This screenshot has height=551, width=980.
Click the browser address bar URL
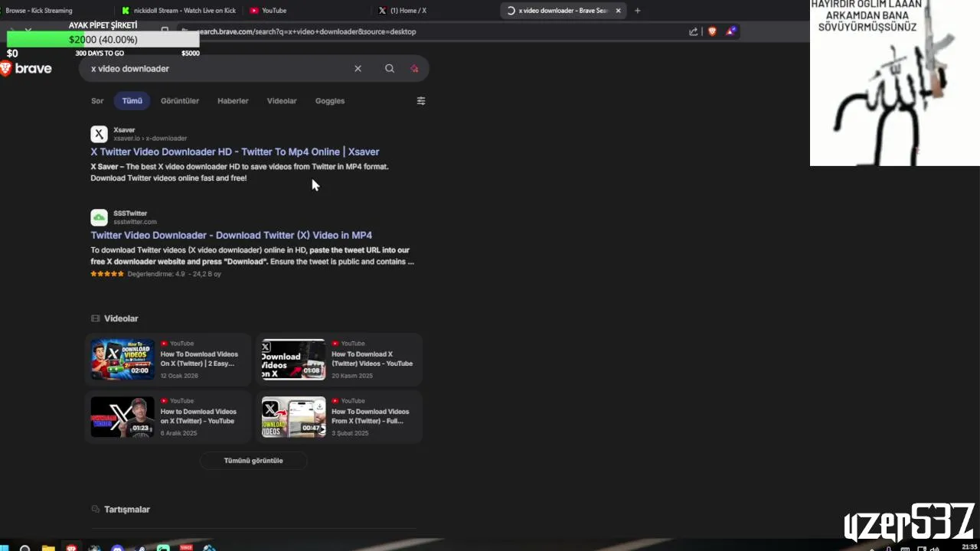pos(306,31)
